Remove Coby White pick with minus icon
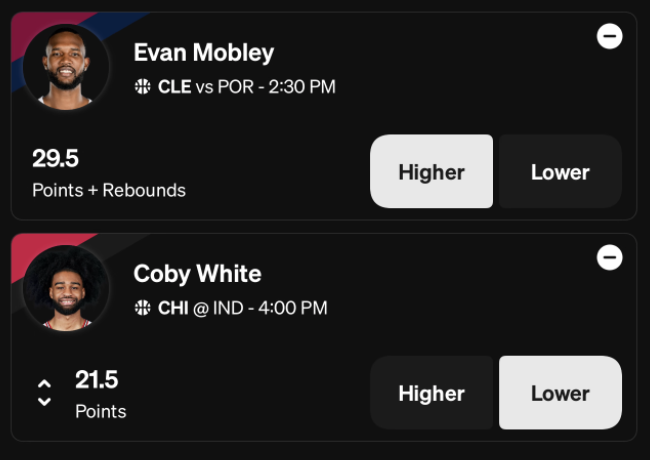Screen dimensions: 650x460 click(609, 257)
